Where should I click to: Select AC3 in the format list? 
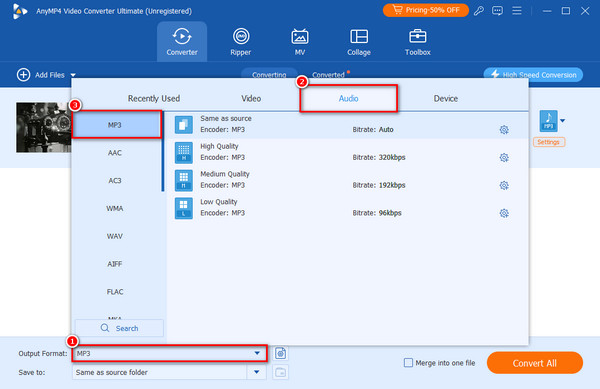pyautogui.click(x=115, y=181)
